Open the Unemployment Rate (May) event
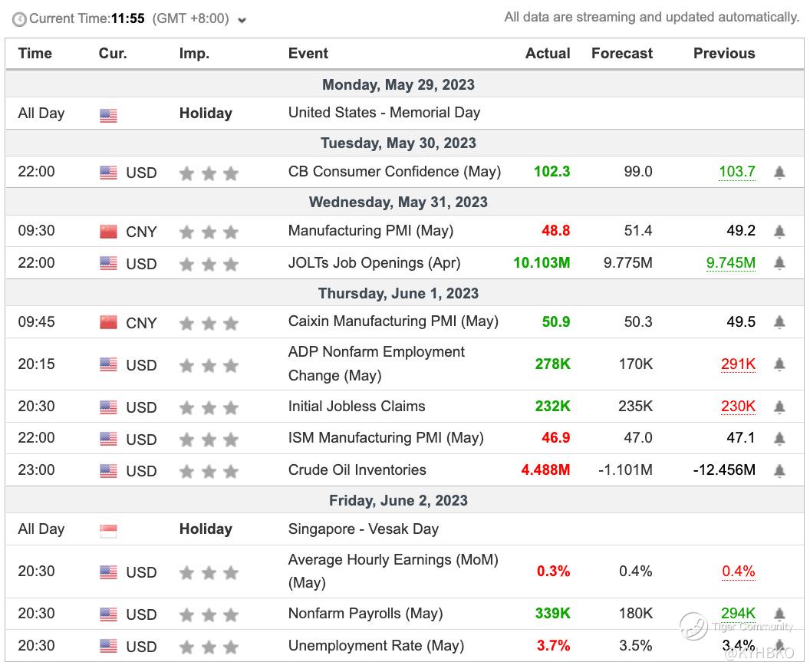Image resolution: width=810 pixels, height=672 pixels. pyautogui.click(x=376, y=646)
